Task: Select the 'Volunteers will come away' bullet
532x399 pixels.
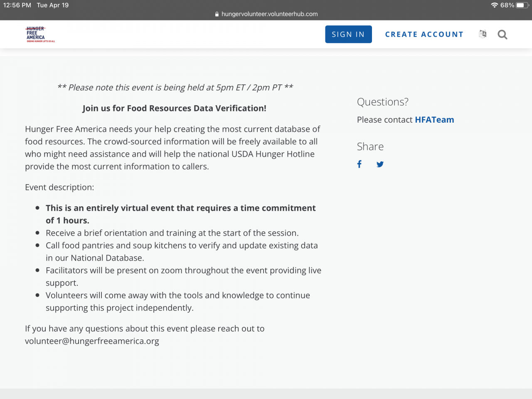Action: coord(178,301)
